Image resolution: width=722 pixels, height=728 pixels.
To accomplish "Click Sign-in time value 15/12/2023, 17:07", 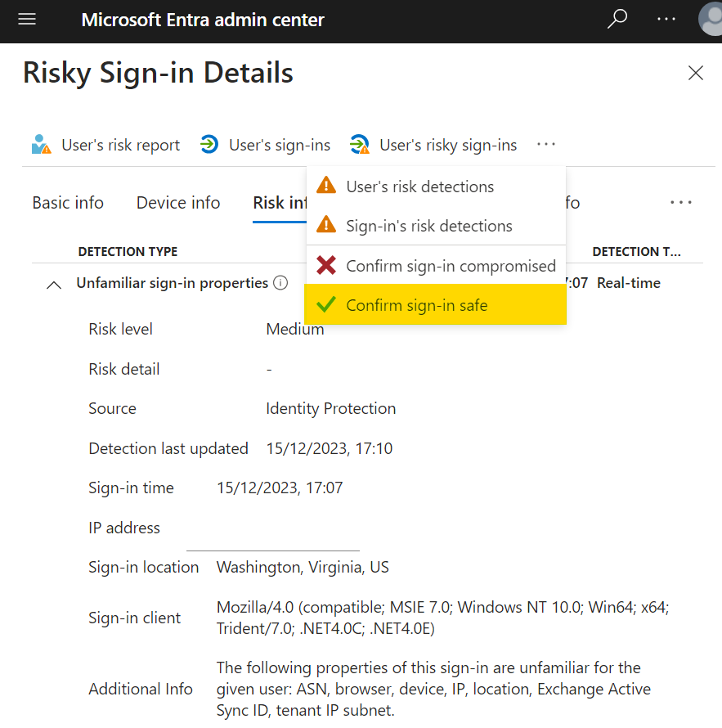I will point(280,488).
